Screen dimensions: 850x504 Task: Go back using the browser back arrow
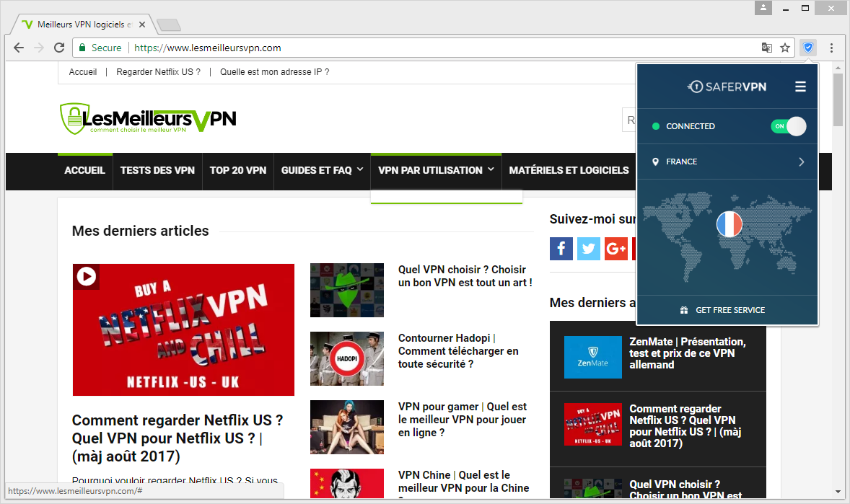19,48
